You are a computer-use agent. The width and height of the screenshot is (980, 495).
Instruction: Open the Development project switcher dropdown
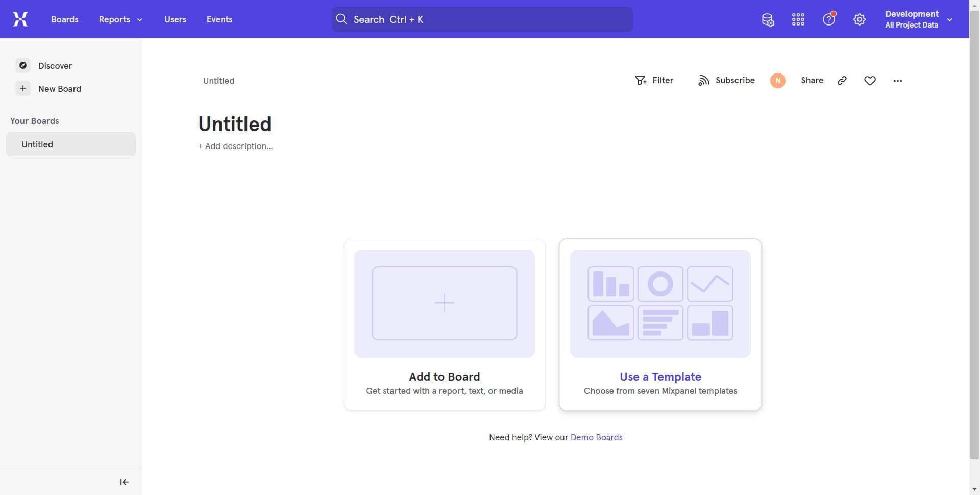pyautogui.click(x=918, y=19)
